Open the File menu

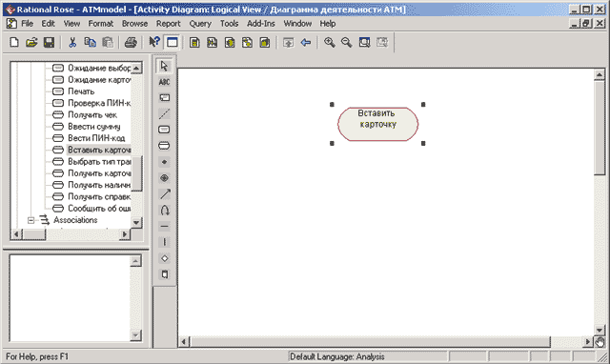pyautogui.click(x=27, y=24)
